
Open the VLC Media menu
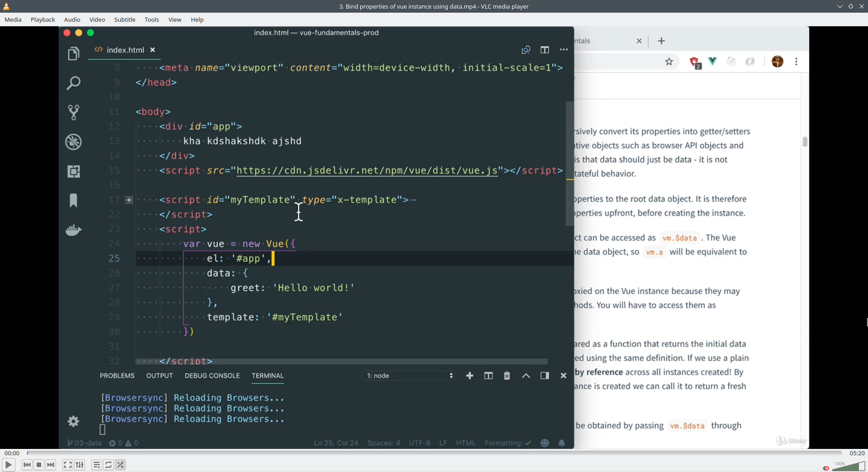pyautogui.click(x=13, y=19)
